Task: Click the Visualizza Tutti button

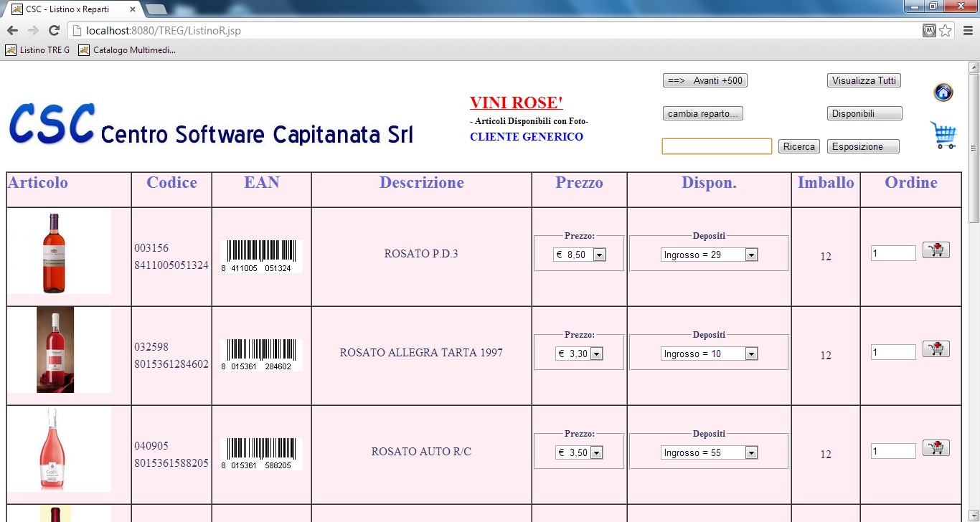Action: point(864,80)
